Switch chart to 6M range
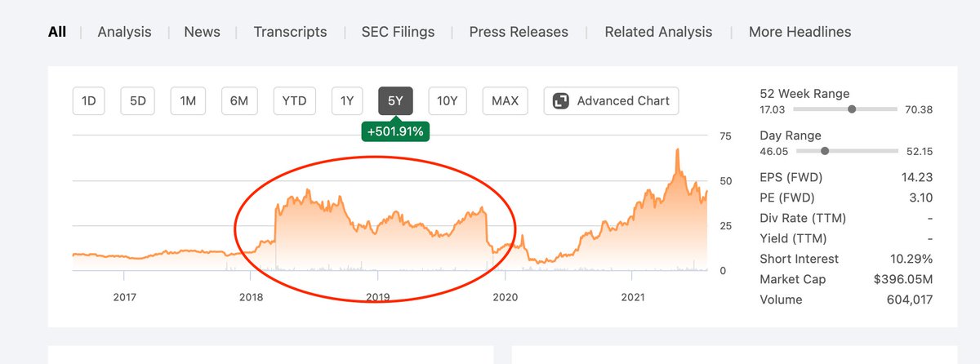980x364 pixels. tap(238, 101)
